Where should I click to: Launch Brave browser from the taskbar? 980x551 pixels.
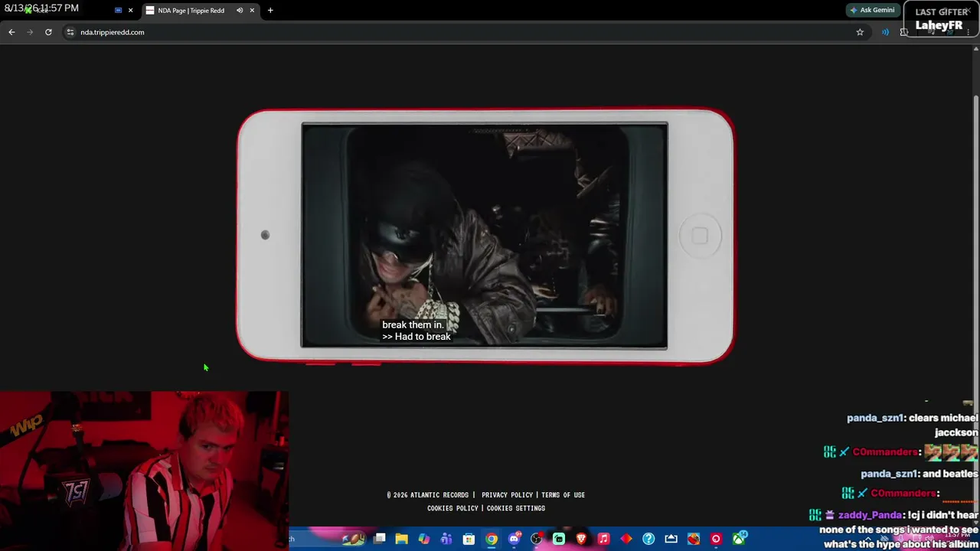[x=581, y=539]
